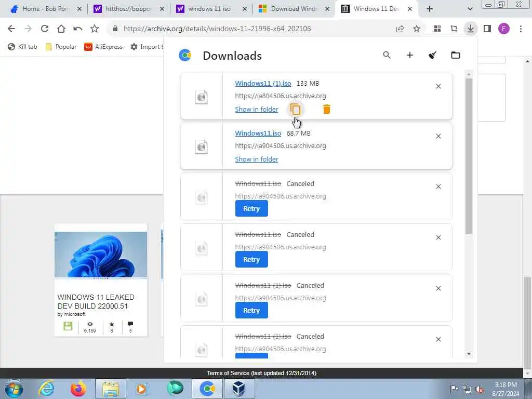Open Terms of Service footer link

[262, 373]
